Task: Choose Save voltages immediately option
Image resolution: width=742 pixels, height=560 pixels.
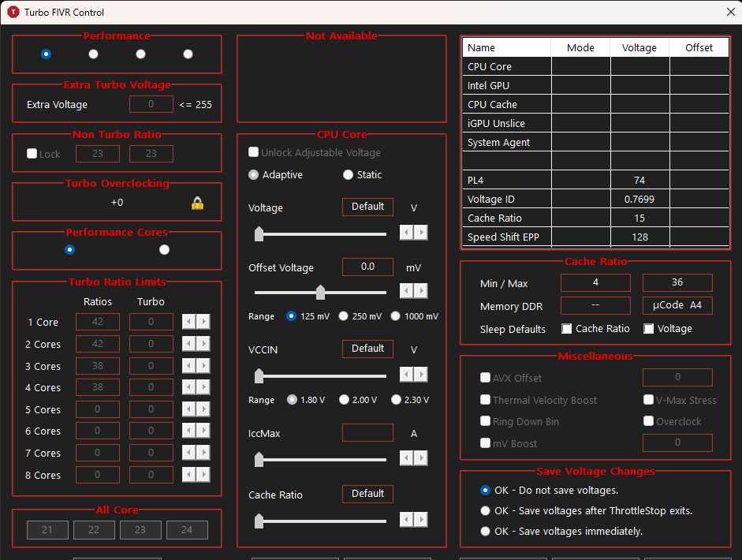Action: [485, 531]
